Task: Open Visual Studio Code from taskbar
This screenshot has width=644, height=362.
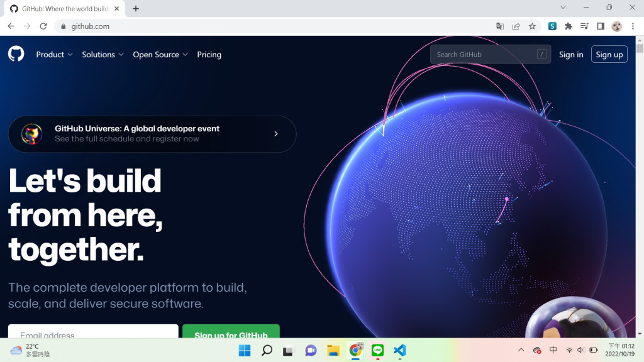Action: point(399,351)
